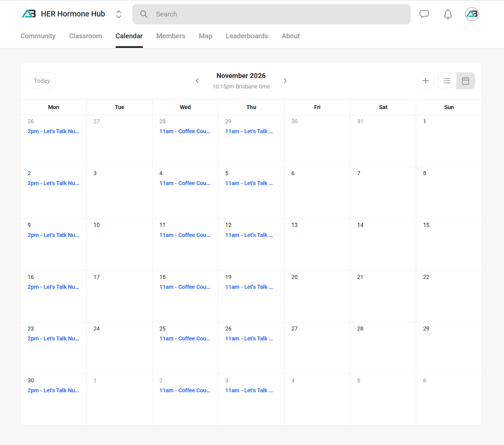Screen dimensions: 504x445
Task: Open the chat messages icon
Action: (x=424, y=14)
